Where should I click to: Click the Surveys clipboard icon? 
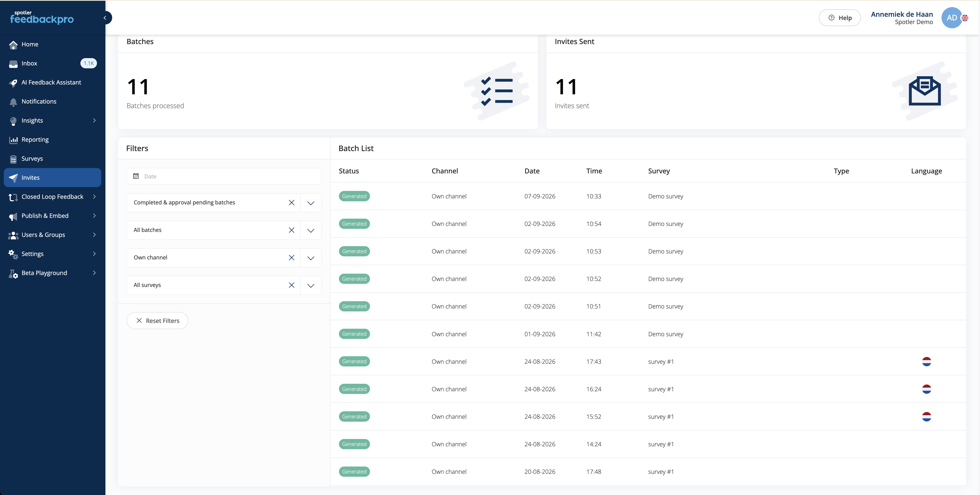[13, 159]
